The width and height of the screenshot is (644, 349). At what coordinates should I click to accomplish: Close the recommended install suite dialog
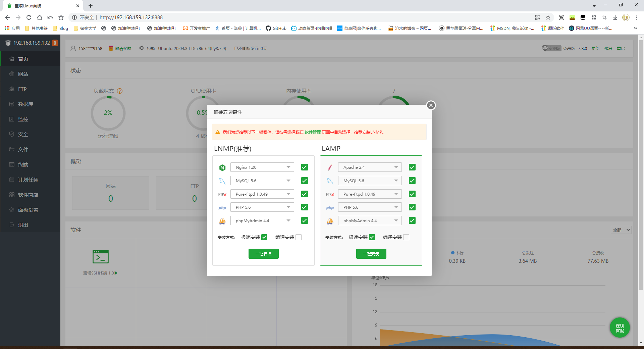point(431,105)
